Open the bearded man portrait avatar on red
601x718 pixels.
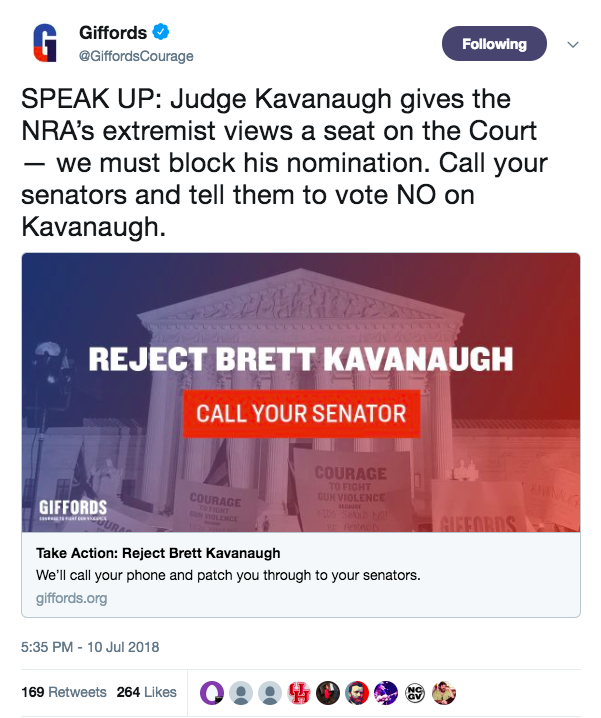tap(357, 692)
